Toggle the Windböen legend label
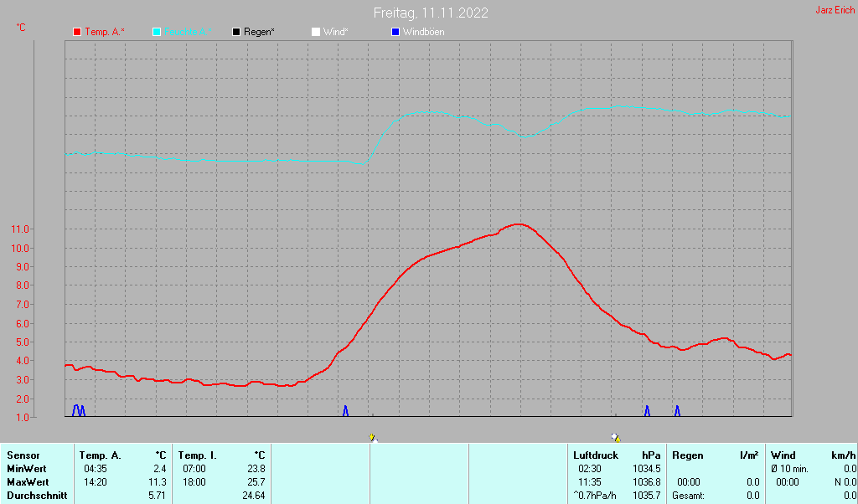858x504 pixels. click(x=423, y=32)
